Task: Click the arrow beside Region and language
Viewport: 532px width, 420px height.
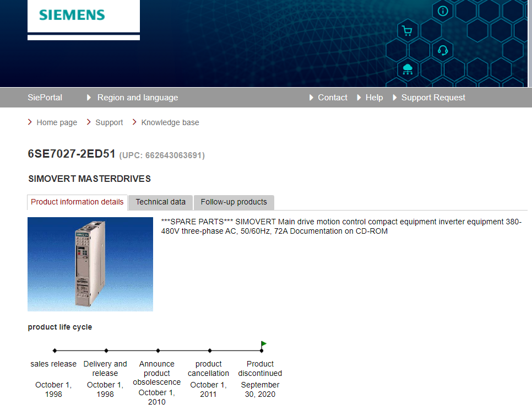Action: pyautogui.click(x=89, y=98)
